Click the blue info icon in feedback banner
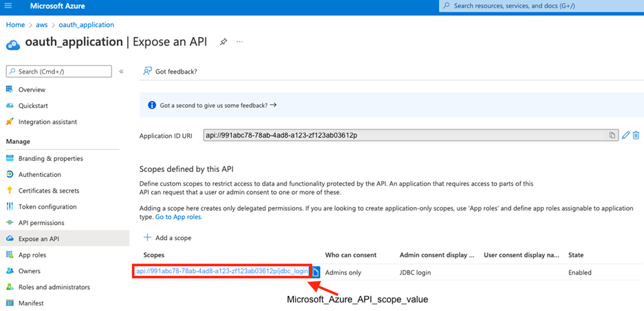This screenshot has width=644, height=311. [151, 105]
